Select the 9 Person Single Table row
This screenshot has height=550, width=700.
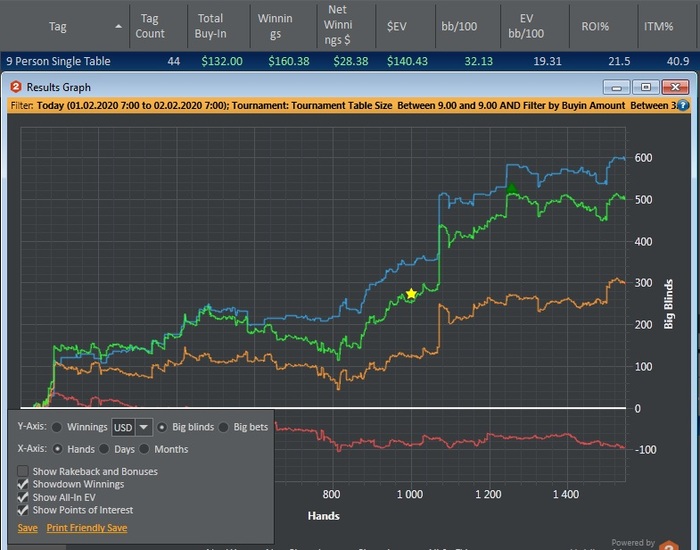point(348,61)
